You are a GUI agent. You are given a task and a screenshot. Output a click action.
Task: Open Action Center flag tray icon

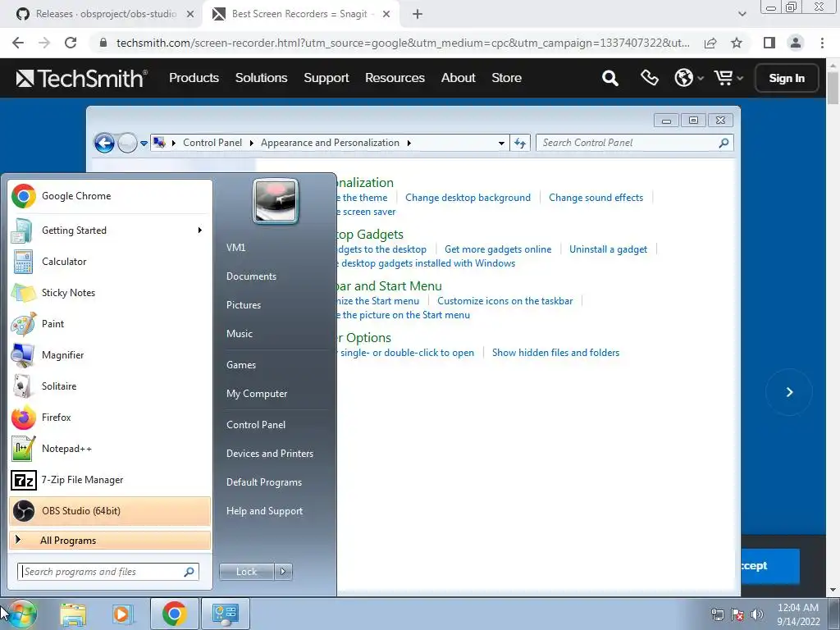737,614
